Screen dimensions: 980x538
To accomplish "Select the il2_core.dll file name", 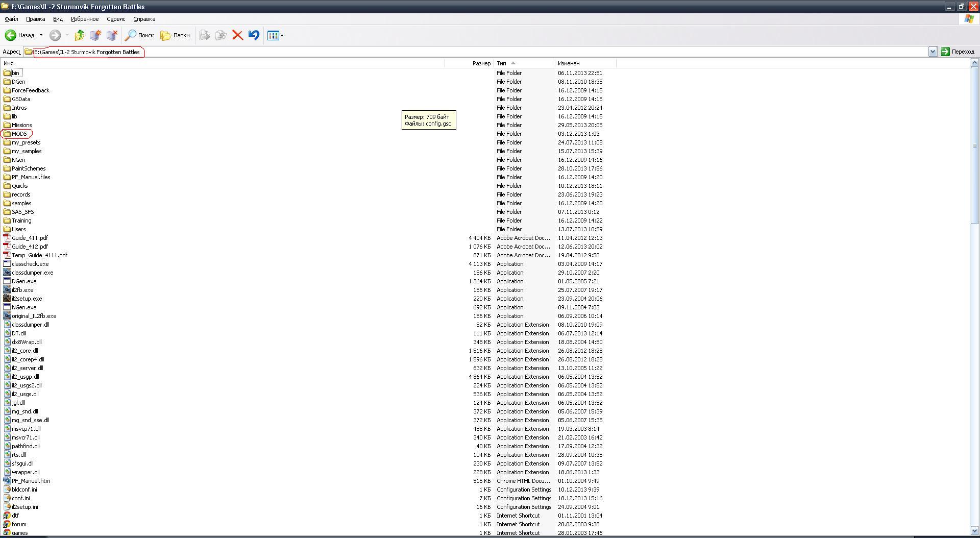I will 25,351.
